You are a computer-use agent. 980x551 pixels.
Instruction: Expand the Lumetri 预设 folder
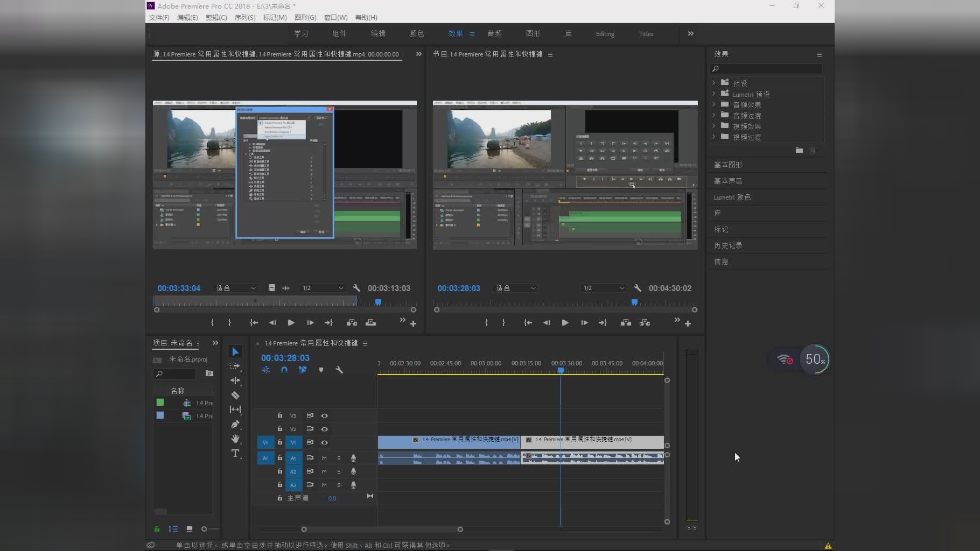pyautogui.click(x=714, y=94)
